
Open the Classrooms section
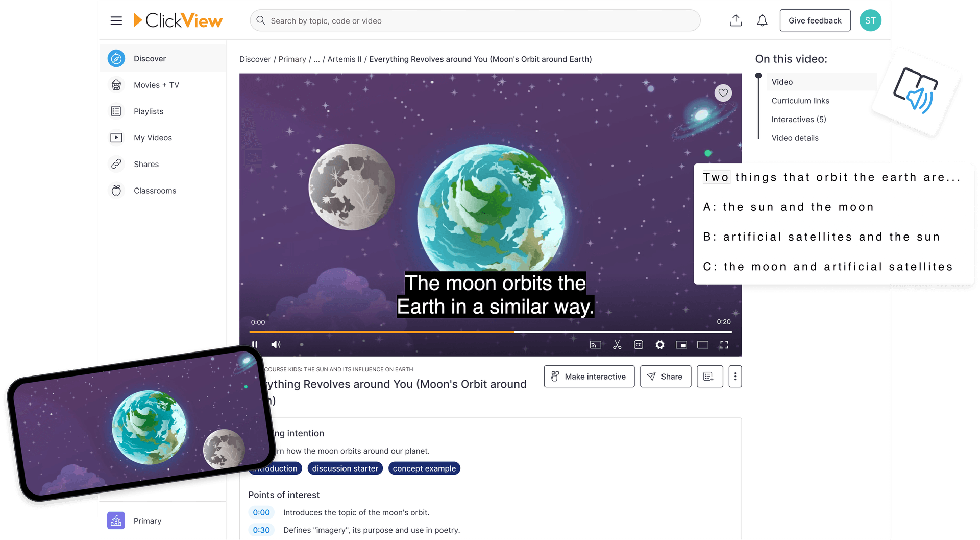click(116, 190)
